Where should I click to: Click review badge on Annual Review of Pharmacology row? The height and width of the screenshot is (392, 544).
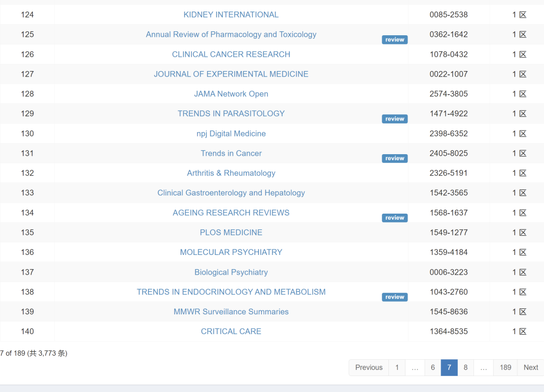(x=395, y=39)
